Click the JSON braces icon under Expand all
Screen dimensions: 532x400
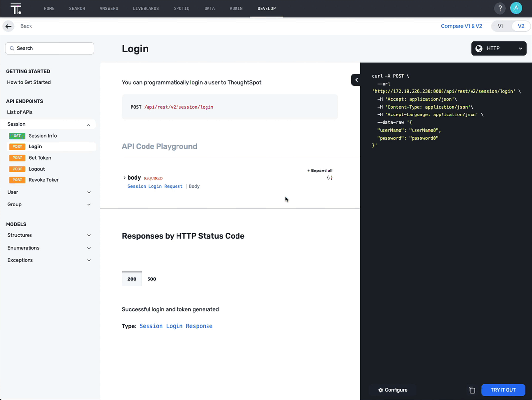pos(330,178)
